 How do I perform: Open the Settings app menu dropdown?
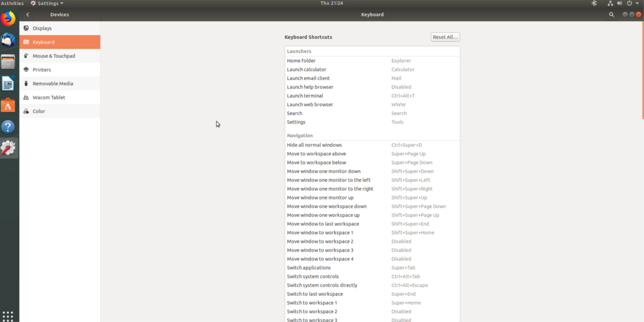coord(47,3)
